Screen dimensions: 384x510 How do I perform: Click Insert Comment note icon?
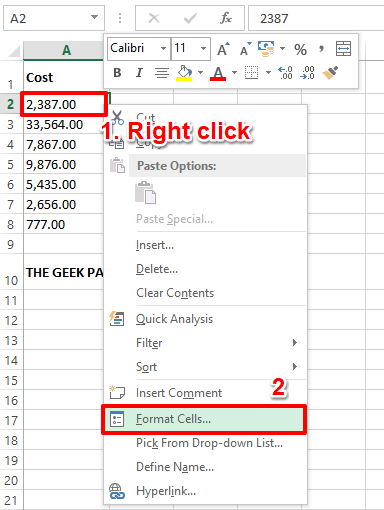tap(117, 392)
